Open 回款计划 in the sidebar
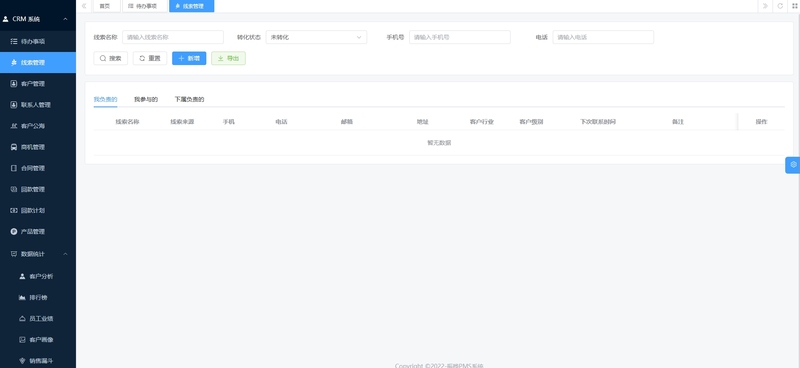800x368 pixels. (38, 210)
